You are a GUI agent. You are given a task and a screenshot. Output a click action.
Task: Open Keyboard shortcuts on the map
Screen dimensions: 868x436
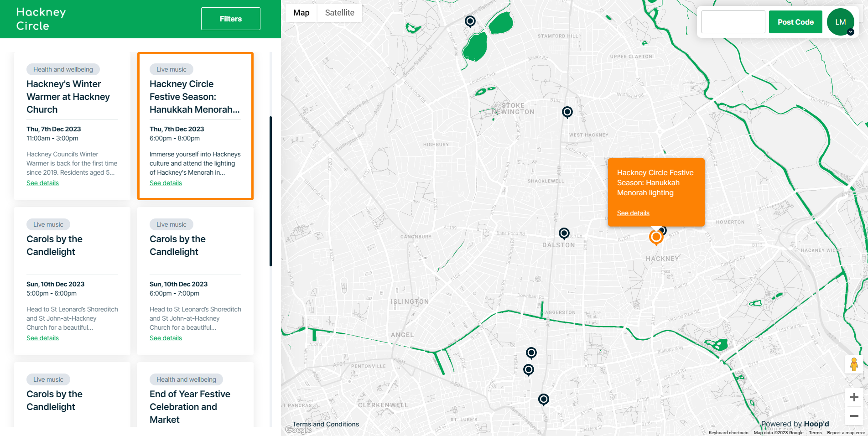pyautogui.click(x=728, y=433)
